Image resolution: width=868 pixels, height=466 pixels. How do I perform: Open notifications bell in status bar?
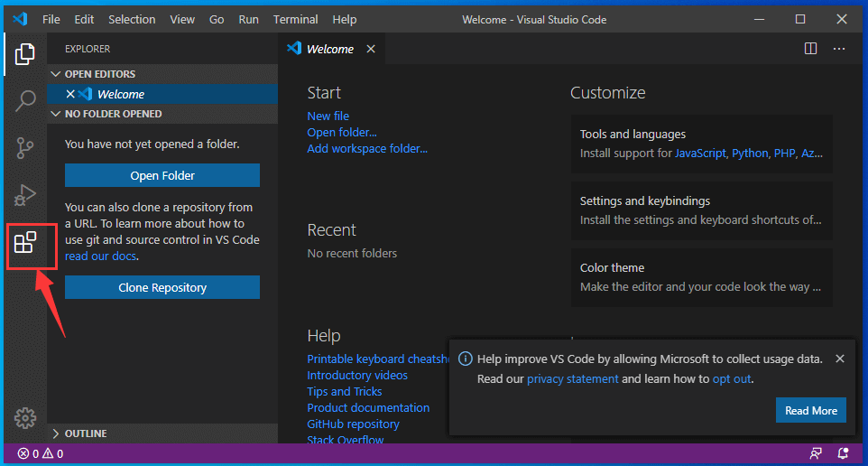(843, 454)
